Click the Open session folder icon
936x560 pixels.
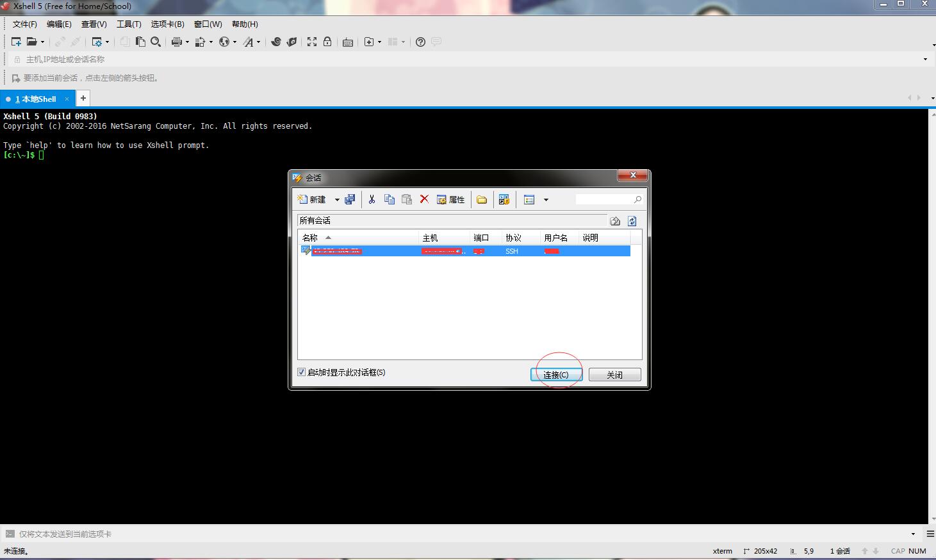[31, 42]
